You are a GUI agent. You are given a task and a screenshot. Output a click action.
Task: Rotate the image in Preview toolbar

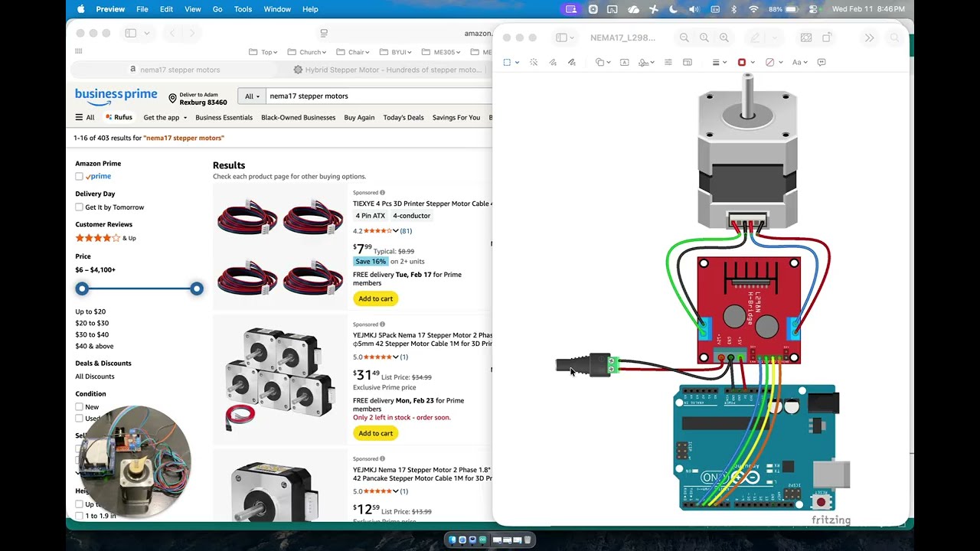coord(827,37)
